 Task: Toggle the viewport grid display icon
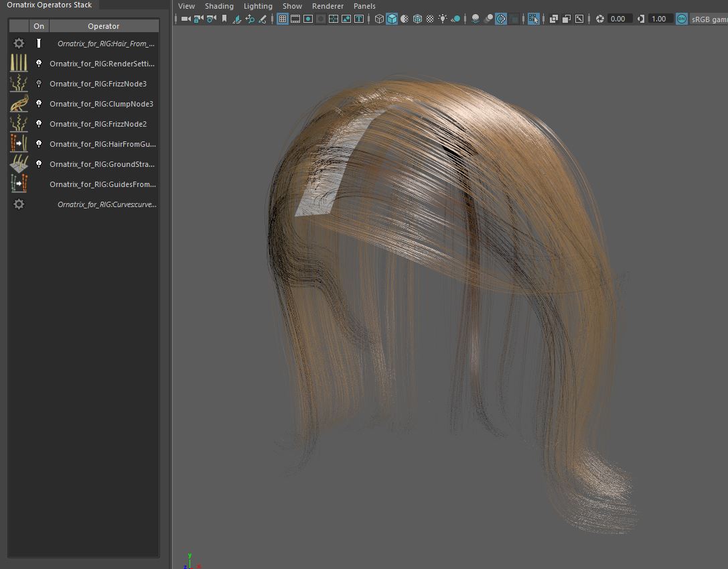tap(283, 19)
